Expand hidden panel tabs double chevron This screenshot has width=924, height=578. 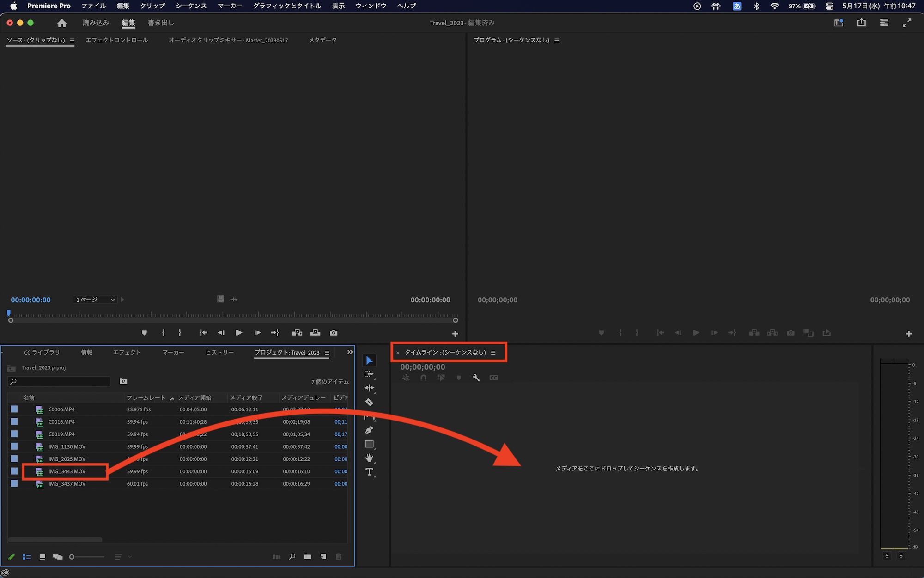coord(350,352)
